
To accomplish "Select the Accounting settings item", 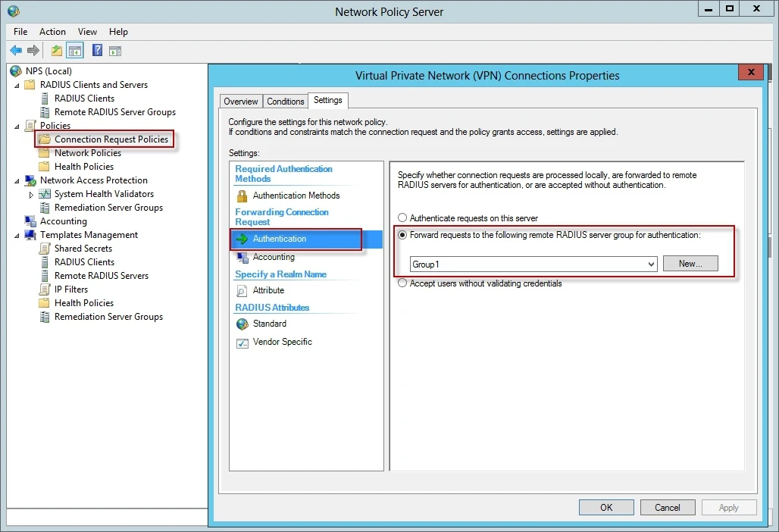I will (x=273, y=257).
